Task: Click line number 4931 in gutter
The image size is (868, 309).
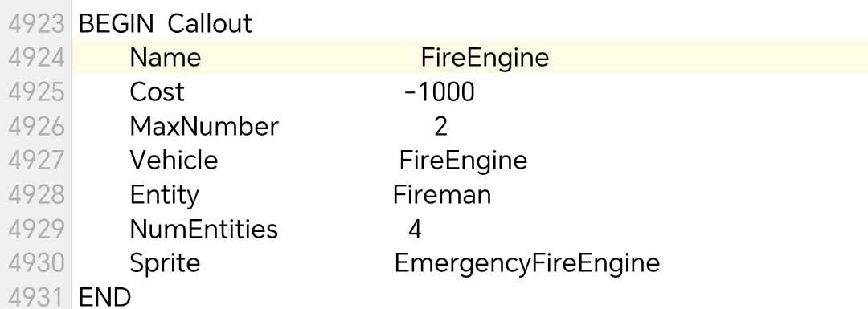Action: [x=36, y=298]
